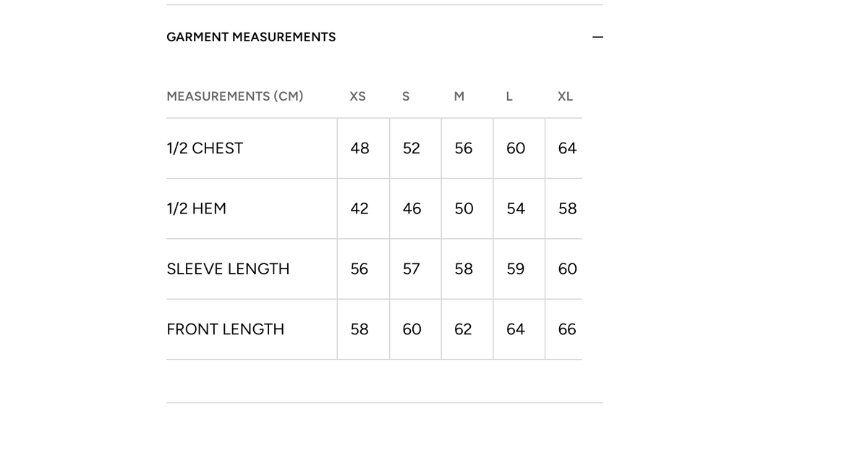Click the 1/2 Chest XS value 48
The height and width of the screenshot is (469, 868).
click(x=359, y=148)
